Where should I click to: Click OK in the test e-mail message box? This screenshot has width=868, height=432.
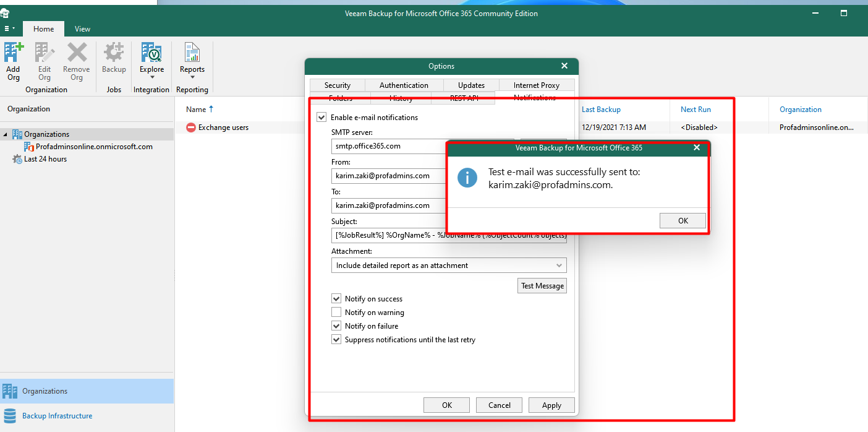point(683,221)
